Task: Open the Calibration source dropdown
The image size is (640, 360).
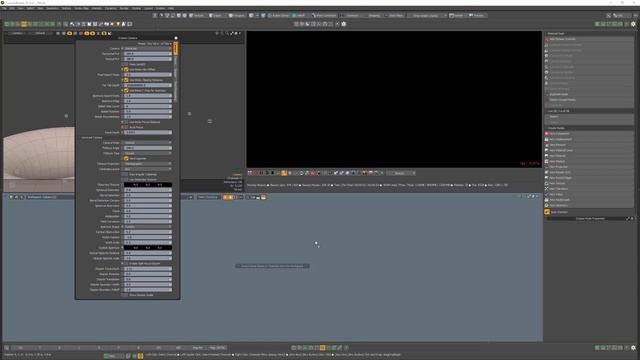Action: (x=147, y=169)
